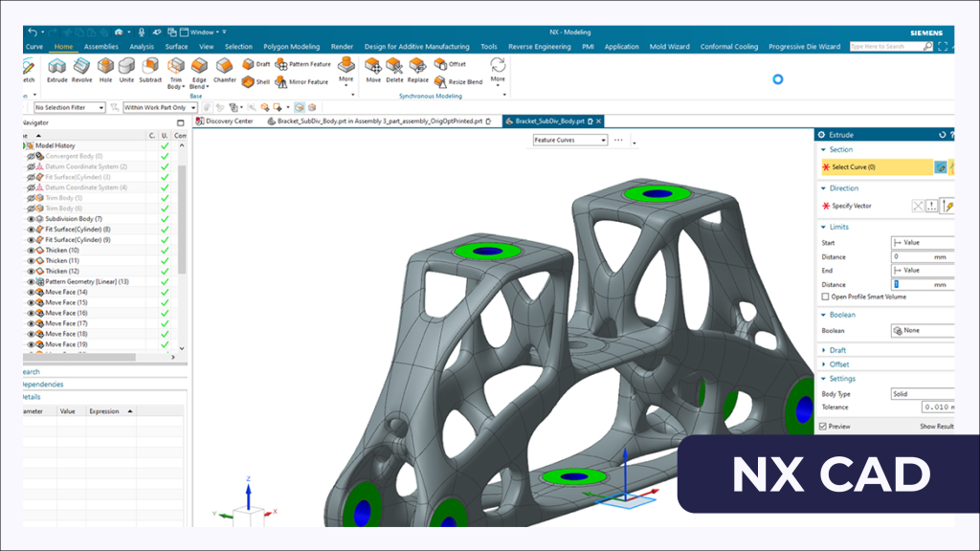The height and width of the screenshot is (551, 980).
Task: Click the Select Curve (0) field
Action: 876,167
